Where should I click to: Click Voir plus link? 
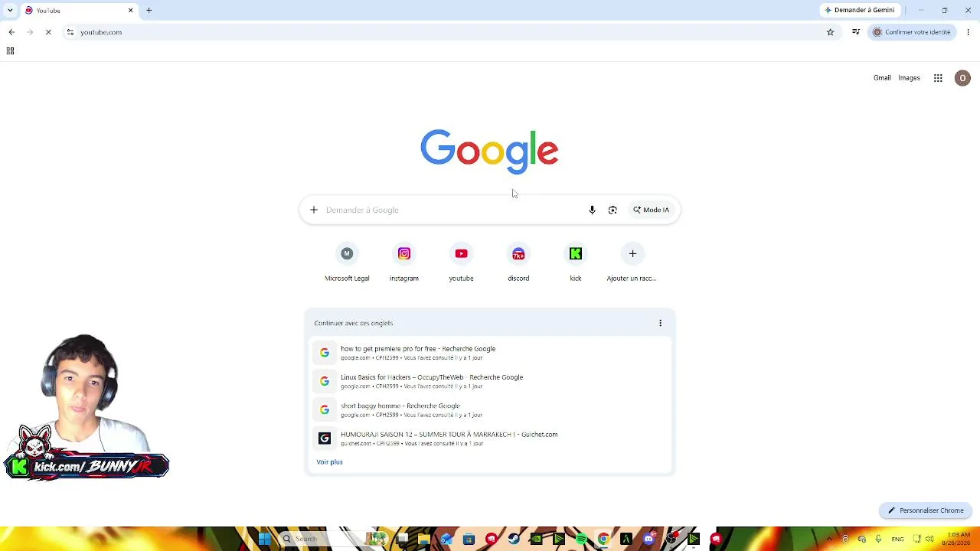tap(329, 462)
